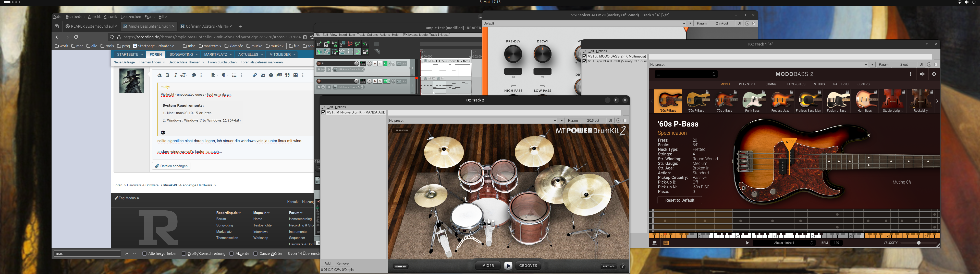This screenshot has height=274, width=980.
Task: Open Firefox 'Lesezeichen' menu
Action: (x=130, y=17)
